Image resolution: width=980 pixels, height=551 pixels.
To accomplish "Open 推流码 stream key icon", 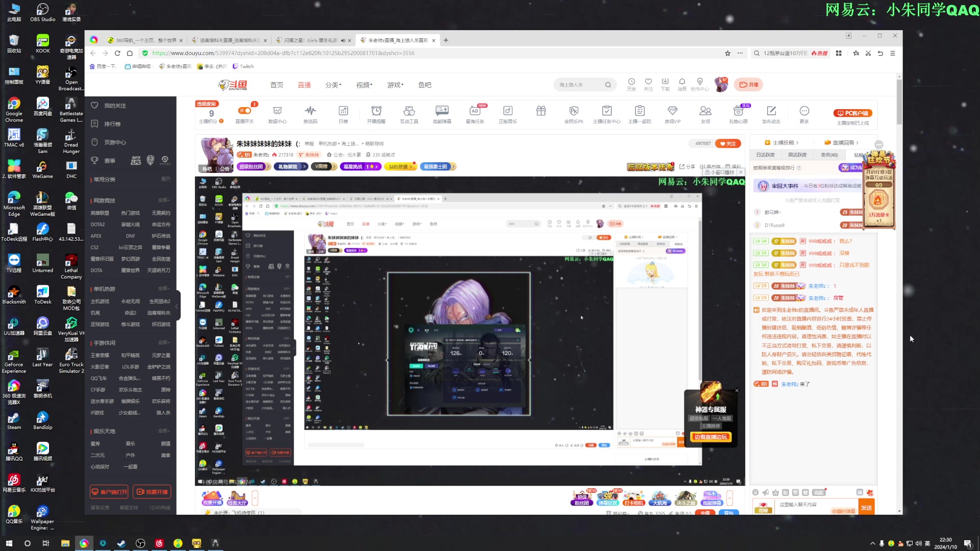I will point(310,111).
